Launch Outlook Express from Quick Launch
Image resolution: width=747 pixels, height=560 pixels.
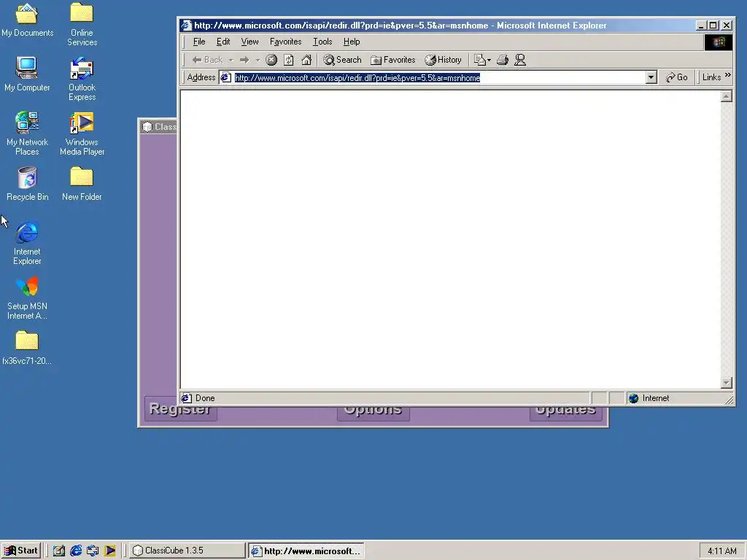tap(93, 551)
